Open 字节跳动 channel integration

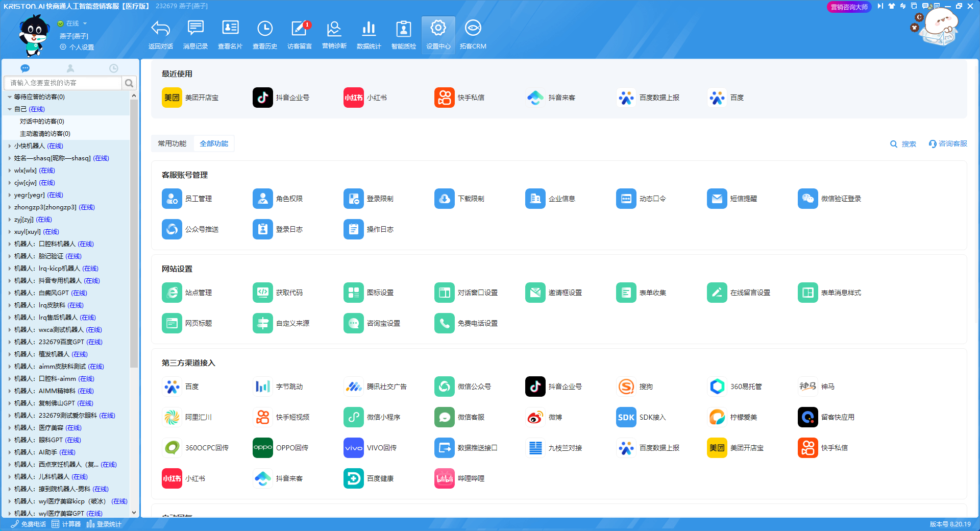[278, 387]
